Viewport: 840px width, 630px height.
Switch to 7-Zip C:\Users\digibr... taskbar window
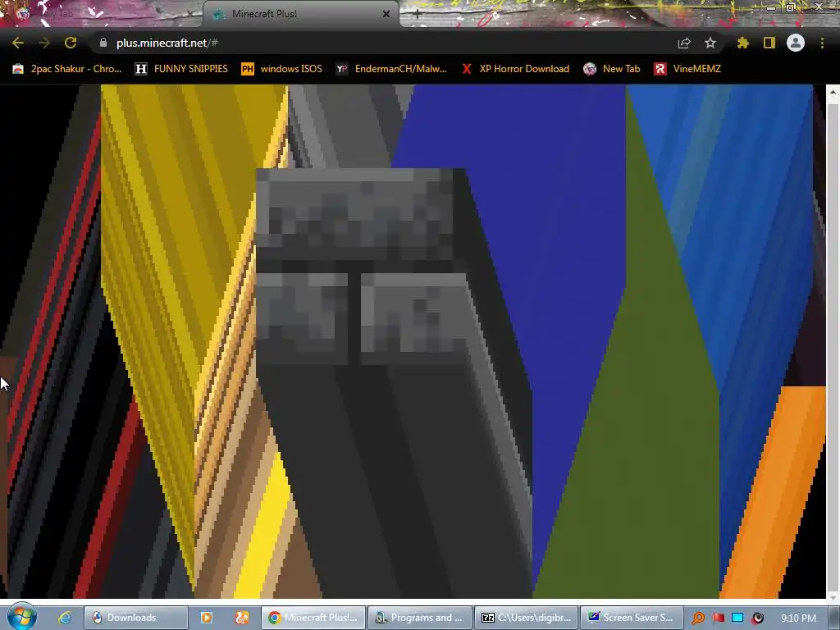tap(527, 618)
